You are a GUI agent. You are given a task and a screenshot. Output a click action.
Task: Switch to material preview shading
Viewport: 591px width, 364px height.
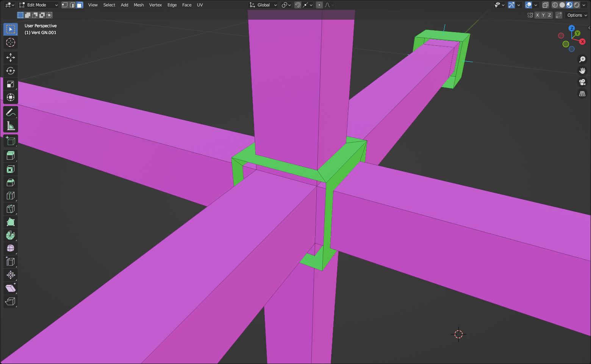pyautogui.click(x=569, y=5)
